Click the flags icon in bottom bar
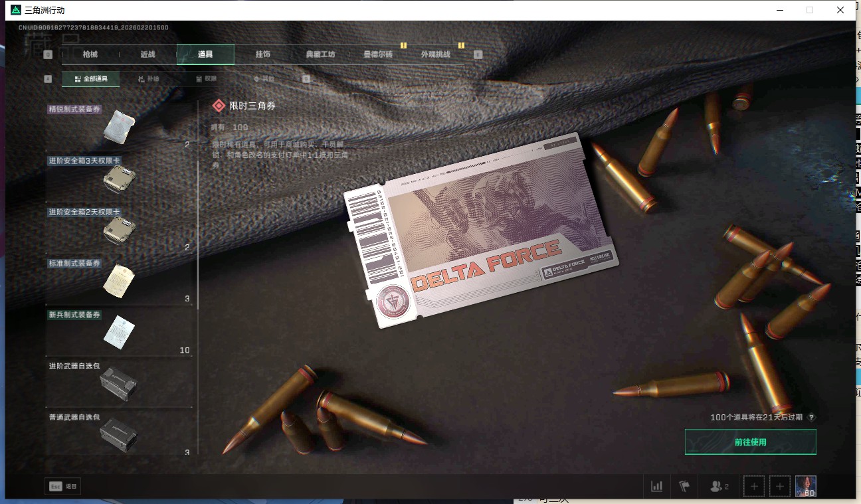861x504 pixels. point(684,486)
